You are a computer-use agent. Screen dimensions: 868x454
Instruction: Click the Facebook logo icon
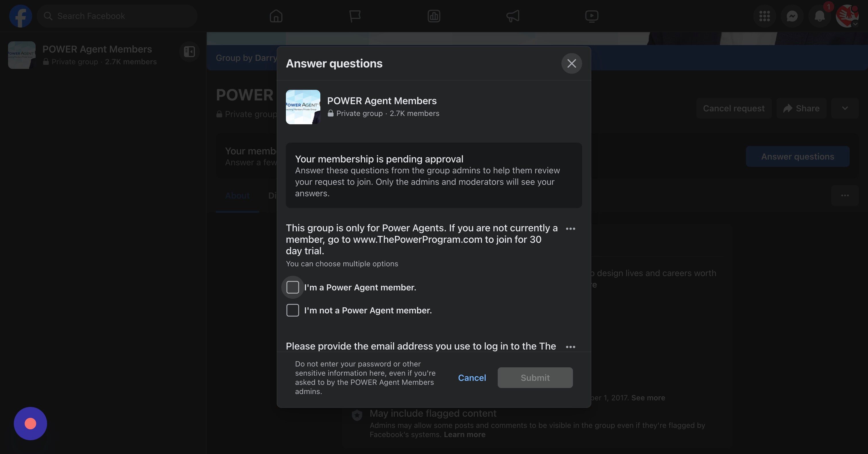tap(21, 16)
